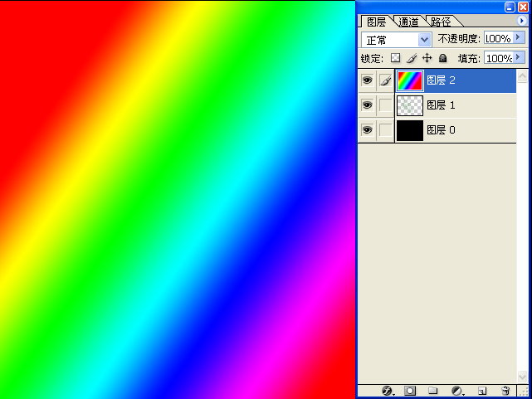The width and height of the screenshot is (532, 399).
Task: Close the layers palette
Action: tap(523, 7)
